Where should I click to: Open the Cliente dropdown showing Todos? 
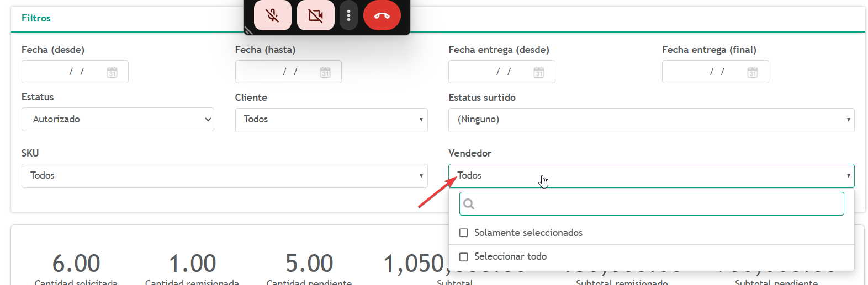point(331,120)
